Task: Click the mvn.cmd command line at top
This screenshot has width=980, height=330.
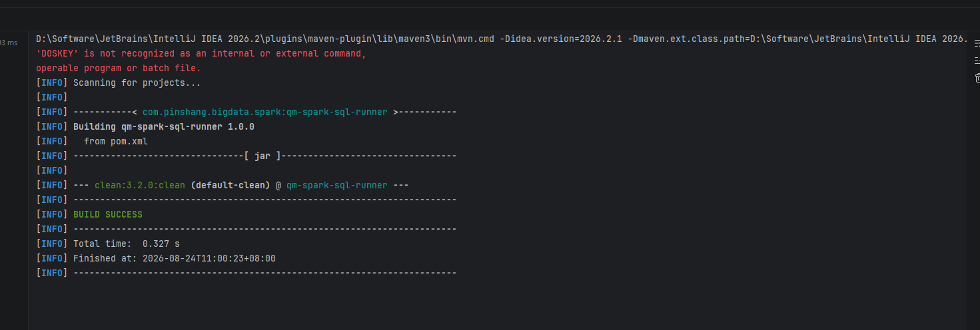Action: [501, 39]
